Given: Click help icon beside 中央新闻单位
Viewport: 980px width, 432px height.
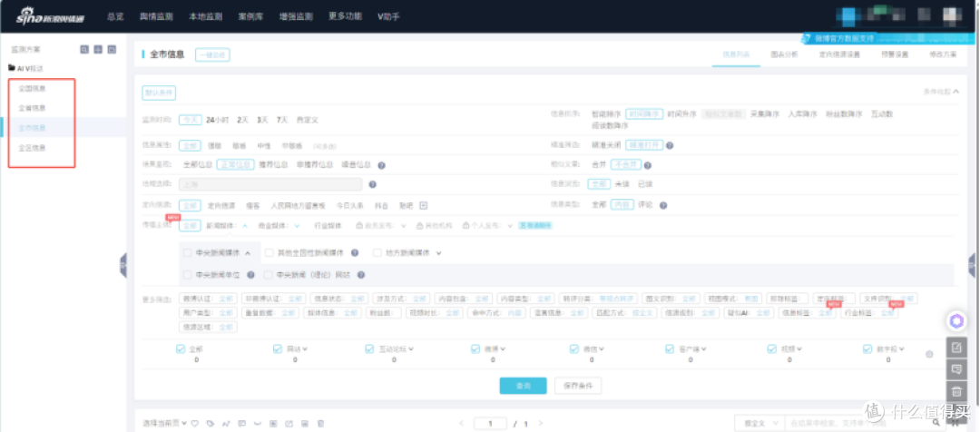Looking at the screenshot, I should 250,274.
